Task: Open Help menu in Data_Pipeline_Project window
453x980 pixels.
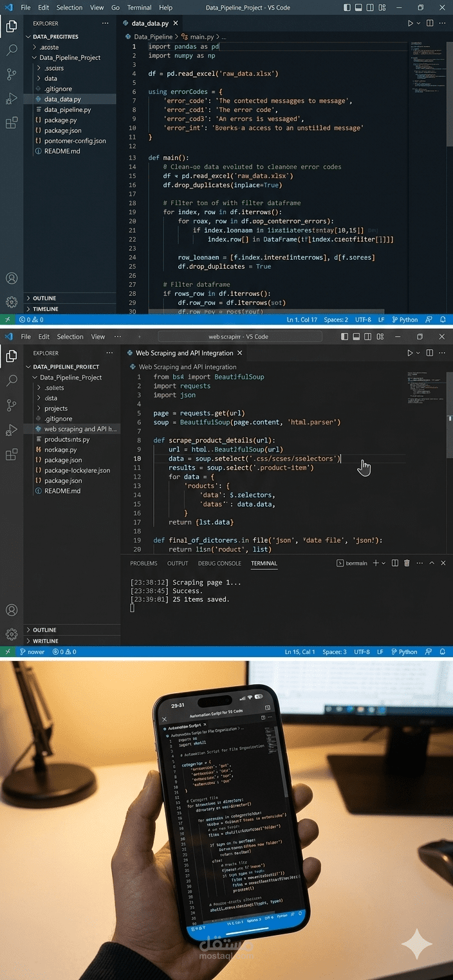Action: [x=165, y=8]
